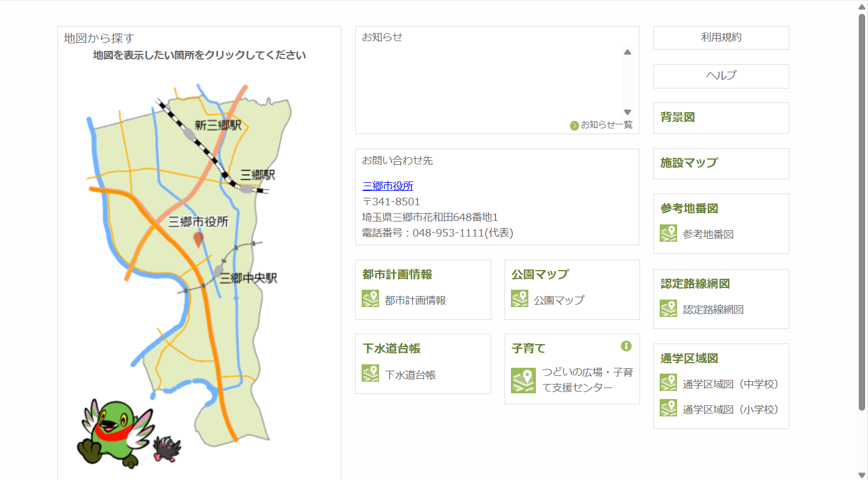Click the page scrollbar up arrow
The image size is (868, 480).
[862, 7]
